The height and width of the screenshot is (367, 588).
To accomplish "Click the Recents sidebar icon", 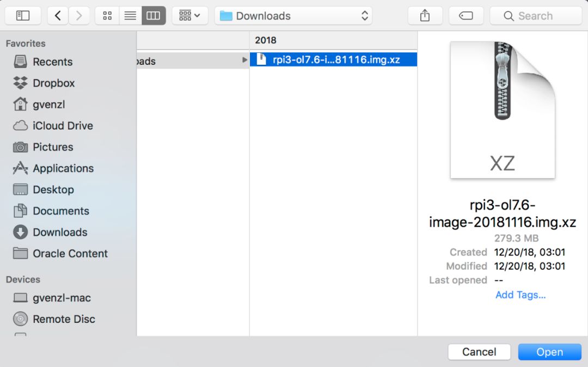I will 20,61.
